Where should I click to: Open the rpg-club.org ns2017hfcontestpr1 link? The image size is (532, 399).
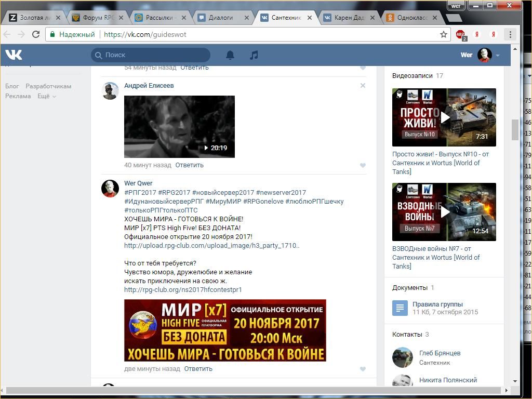click(x=183, y=289)
